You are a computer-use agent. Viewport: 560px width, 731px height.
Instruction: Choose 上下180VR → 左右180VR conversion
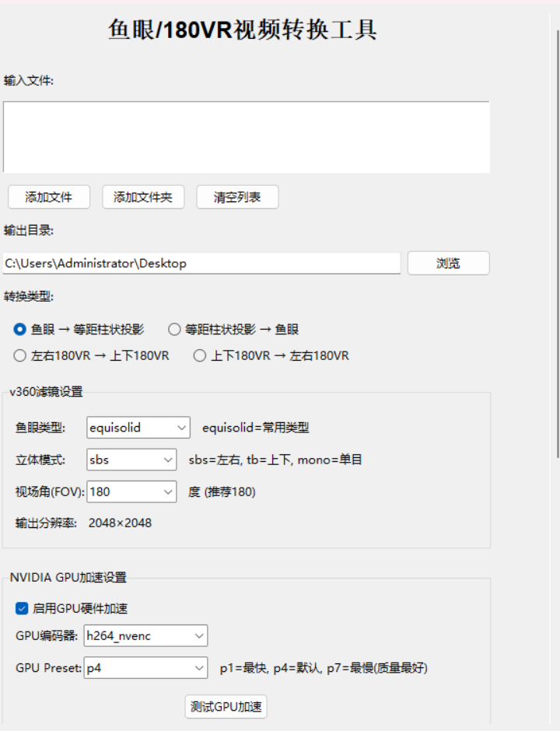point(200,356)
